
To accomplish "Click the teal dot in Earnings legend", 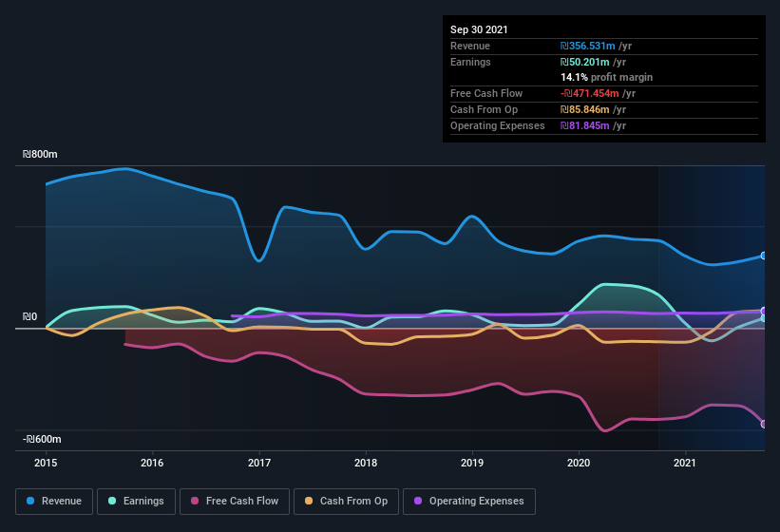I will [113, 501].
